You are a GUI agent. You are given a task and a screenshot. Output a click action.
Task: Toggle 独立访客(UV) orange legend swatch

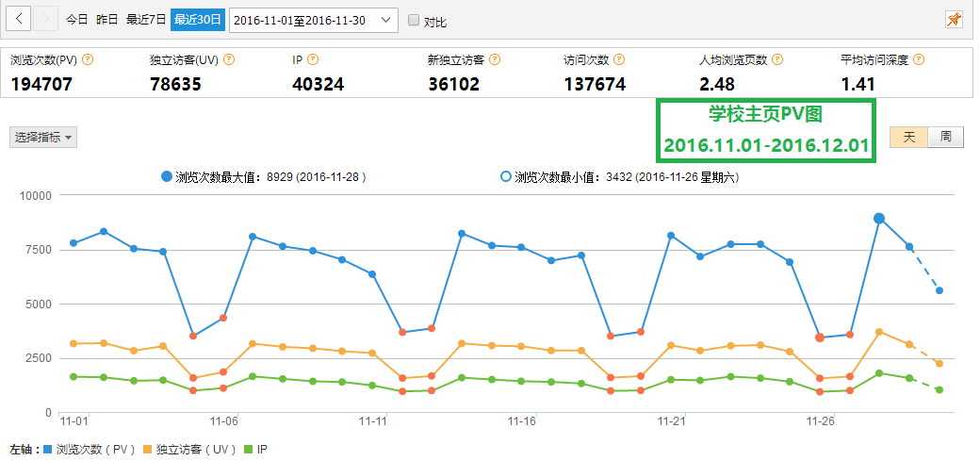pos(148,449)
